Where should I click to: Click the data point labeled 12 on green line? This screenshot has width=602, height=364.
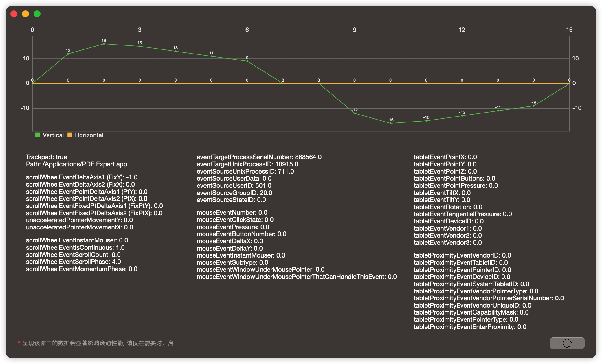point(68,54)
